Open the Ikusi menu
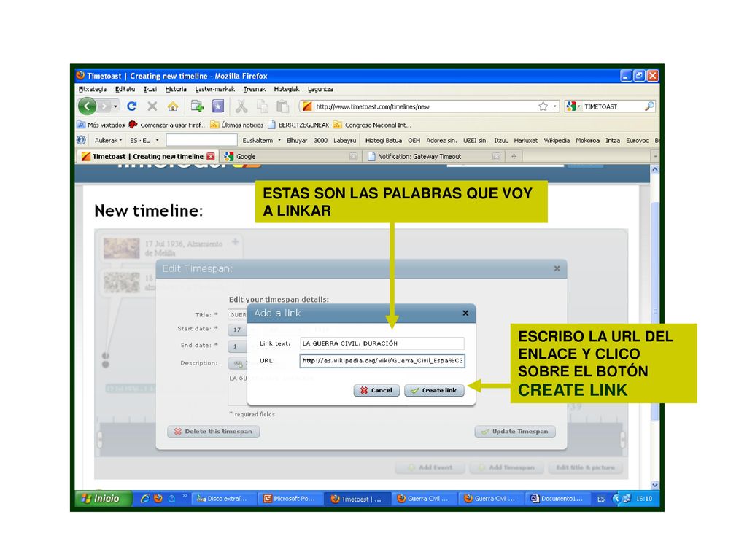The image size is (747, 560). pos(150,89)
